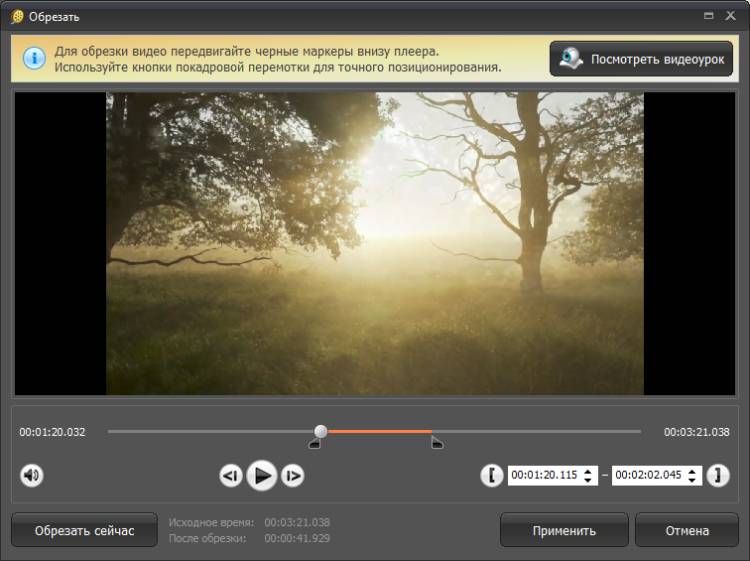This screenshot has height=561, width=750.
Task: Step back one frame
Action: tap(230, 476)
